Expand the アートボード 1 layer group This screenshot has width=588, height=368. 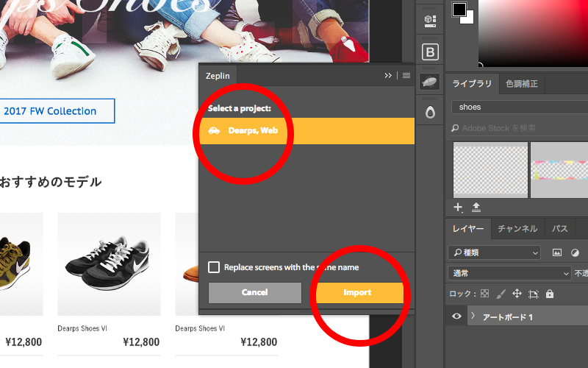coord(473,316)
